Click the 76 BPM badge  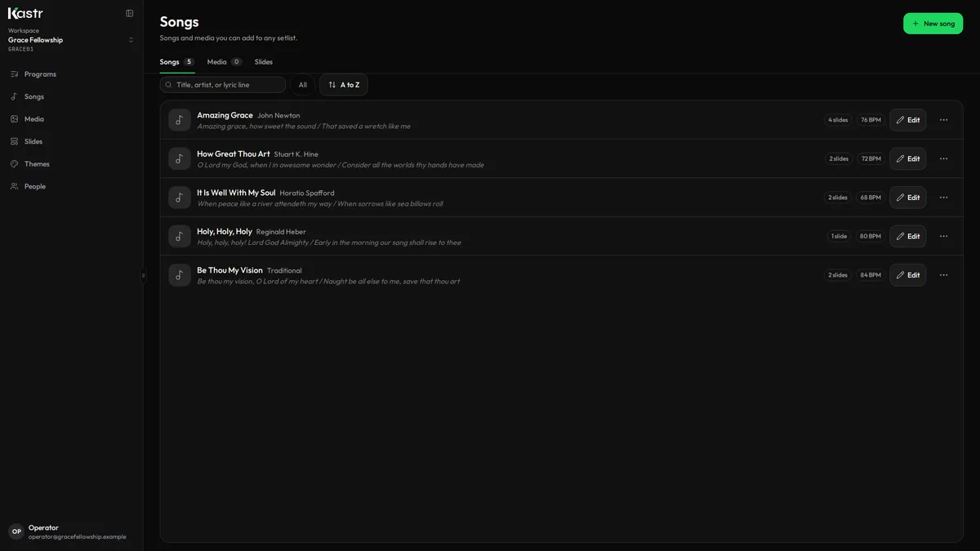[871, 120]
